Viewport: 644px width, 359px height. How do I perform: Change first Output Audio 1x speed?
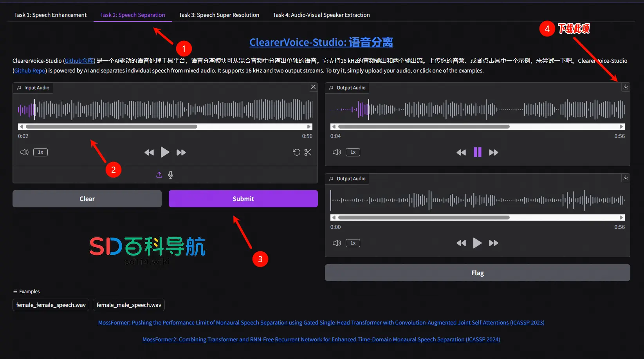(353, 152)
